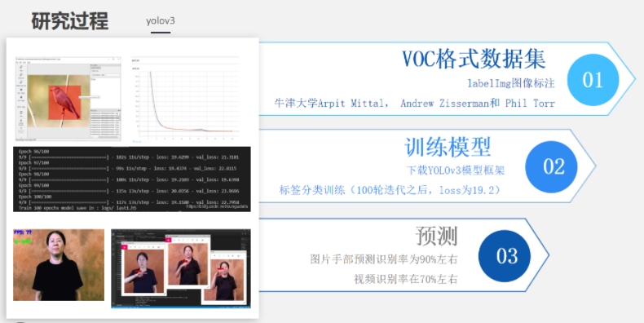
Task: Click the FPS video detection frame thumbnail
Action: click(59, 265)
